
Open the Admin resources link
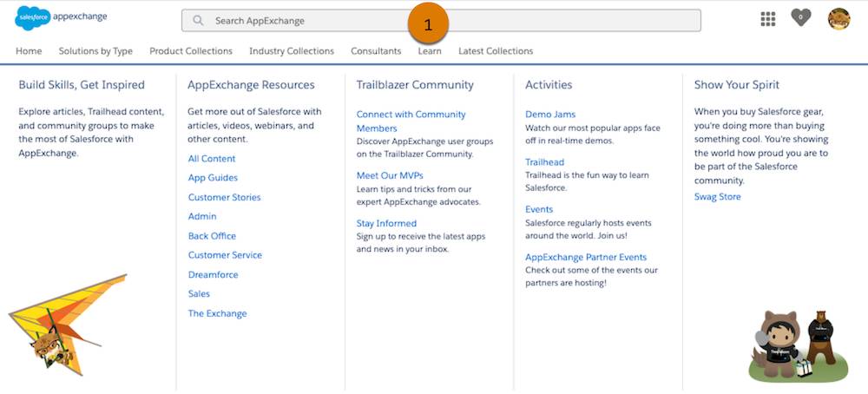pos(202,216)
